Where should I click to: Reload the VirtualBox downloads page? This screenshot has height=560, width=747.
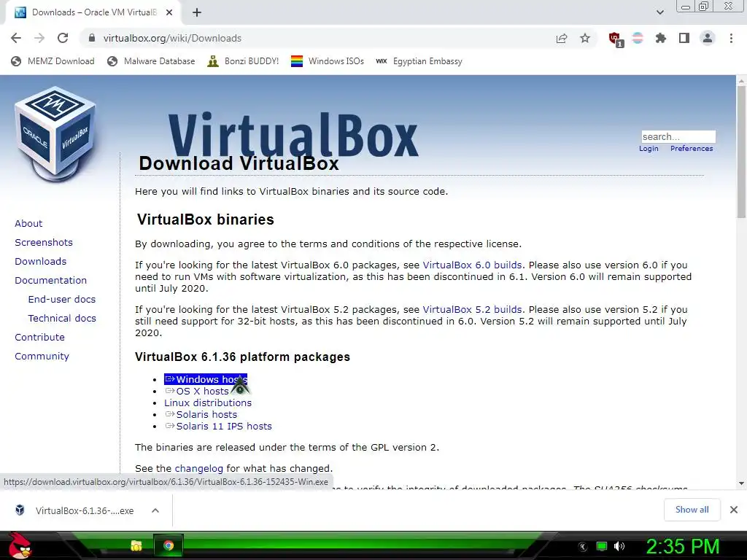click(x=63, y=38)
